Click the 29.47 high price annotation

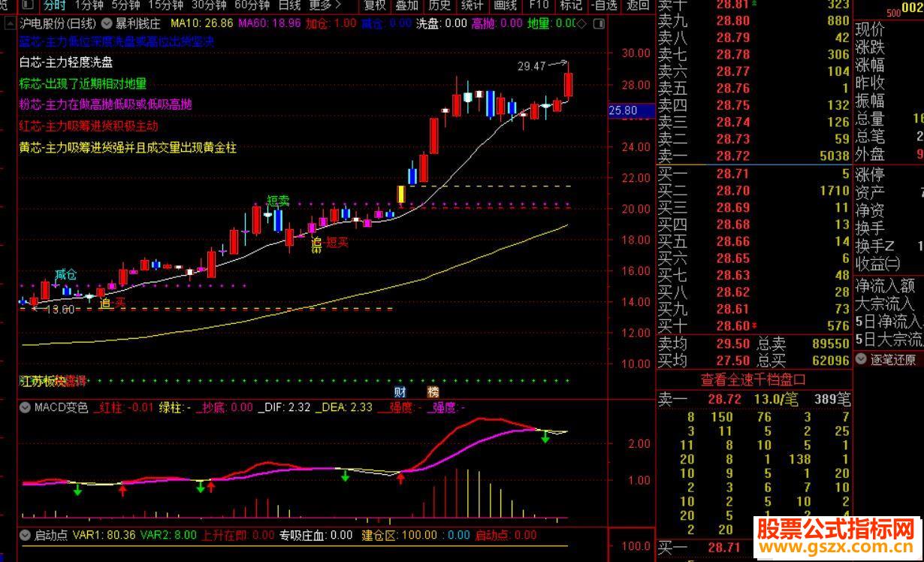click(x=532, y=66)
